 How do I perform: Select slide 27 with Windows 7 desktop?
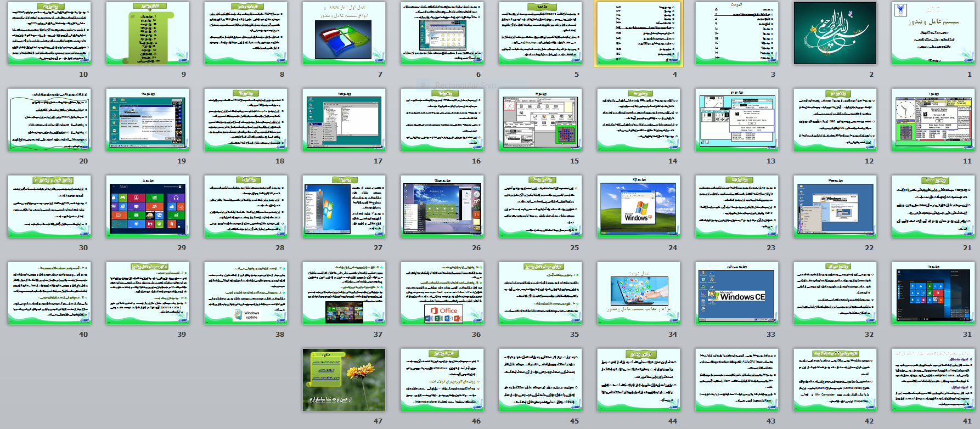tap(343, 206)
